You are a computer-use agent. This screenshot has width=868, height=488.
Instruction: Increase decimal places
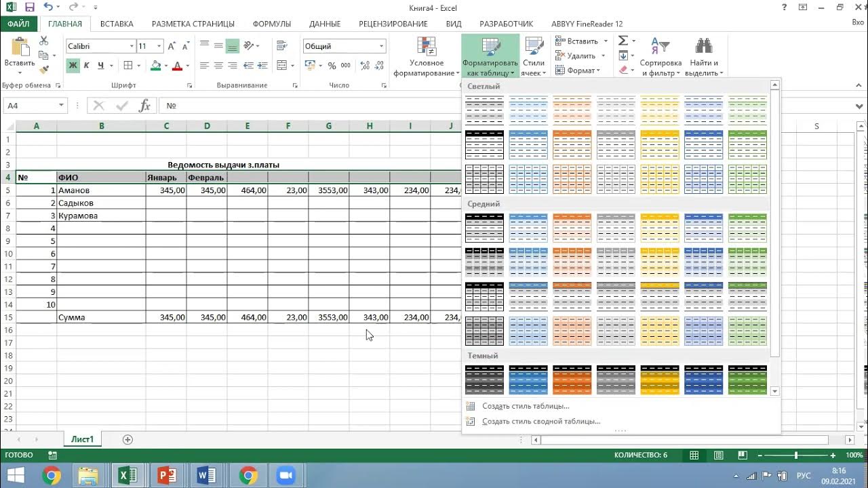366,66
